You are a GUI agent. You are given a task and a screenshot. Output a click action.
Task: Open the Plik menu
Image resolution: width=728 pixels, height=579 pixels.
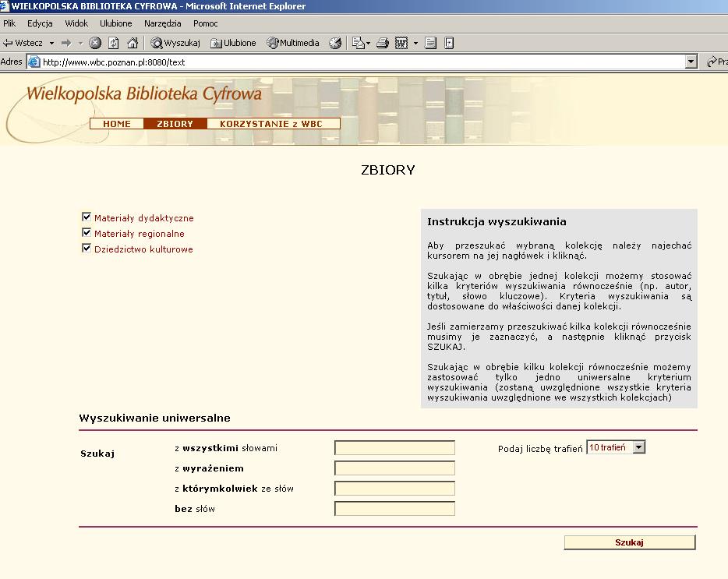[x=9, y=23]
